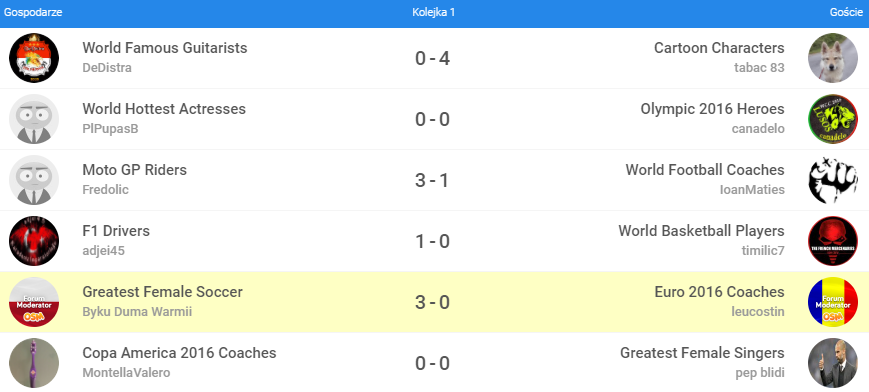Click pep blidi's profile photo

pos(833,363)
